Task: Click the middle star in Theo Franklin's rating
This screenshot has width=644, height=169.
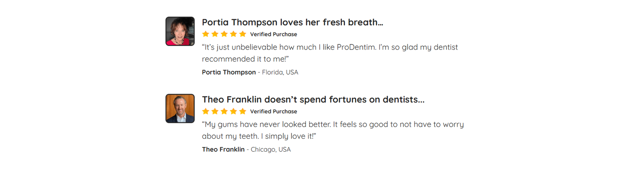Action: point(224,111)
